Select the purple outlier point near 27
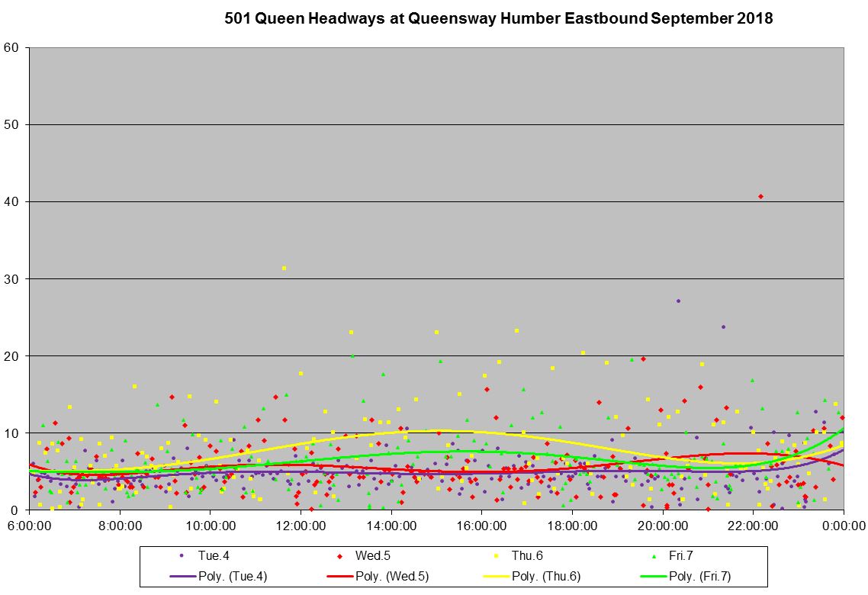Screen dimensions: 868x595 678,301
